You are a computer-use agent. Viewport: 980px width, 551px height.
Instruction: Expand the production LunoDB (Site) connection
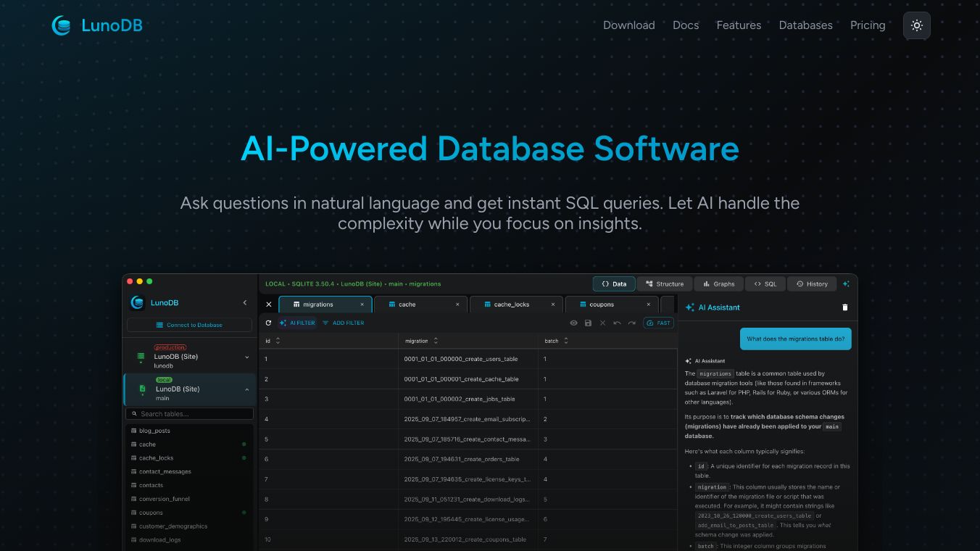(246, 357)
